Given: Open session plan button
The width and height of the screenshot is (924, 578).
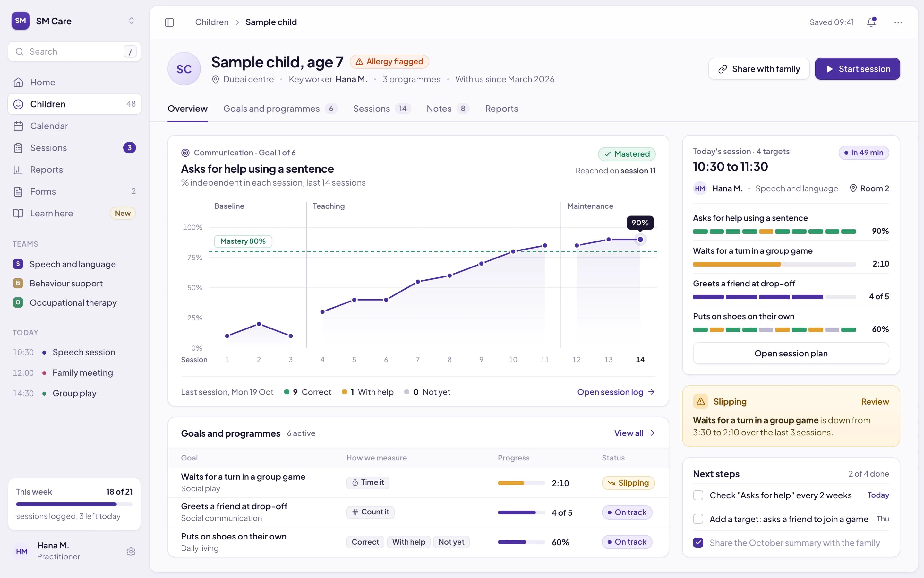Looking at the screenshot, I should pyautogui.click(x=791, y=353).
